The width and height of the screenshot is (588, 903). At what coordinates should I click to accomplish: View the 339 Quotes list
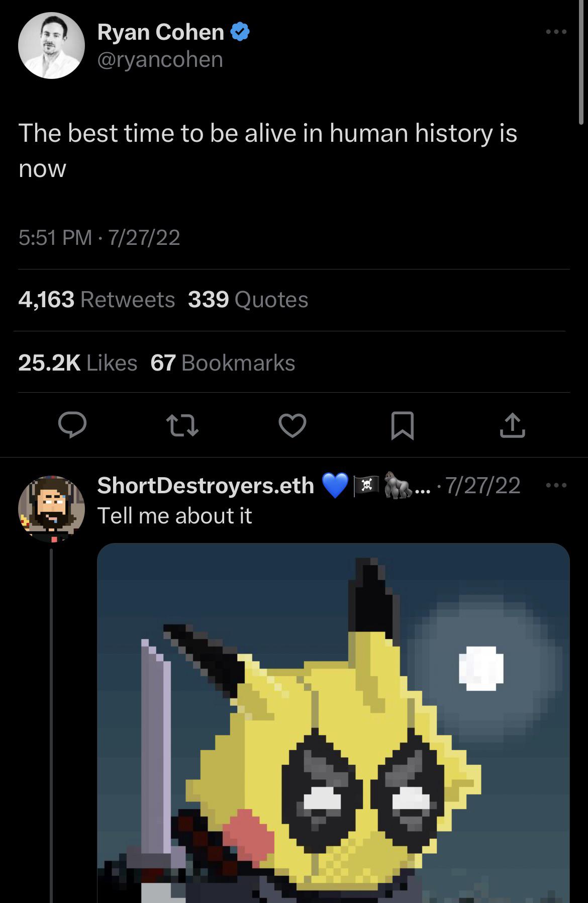248,300
